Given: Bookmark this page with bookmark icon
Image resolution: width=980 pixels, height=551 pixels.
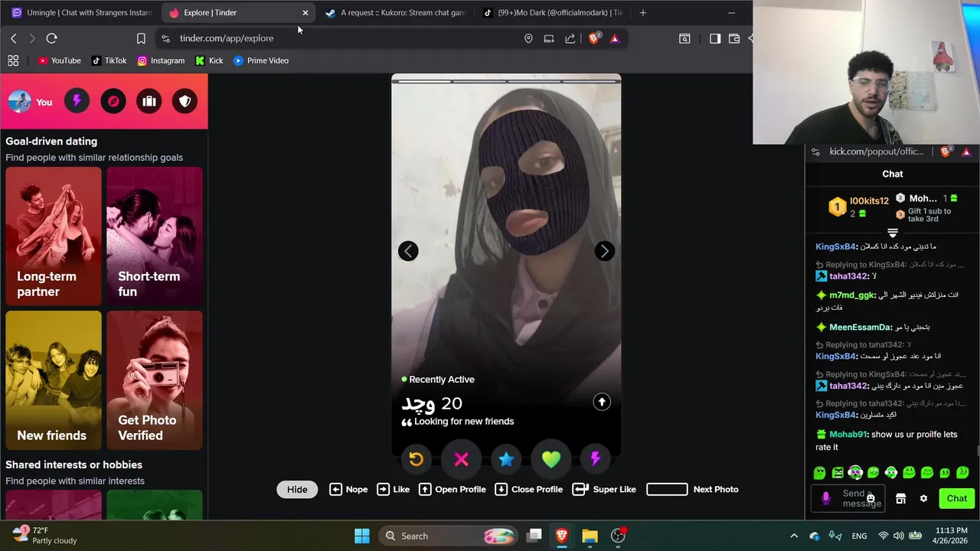Looking at the screenshot, I should (141, 38).
